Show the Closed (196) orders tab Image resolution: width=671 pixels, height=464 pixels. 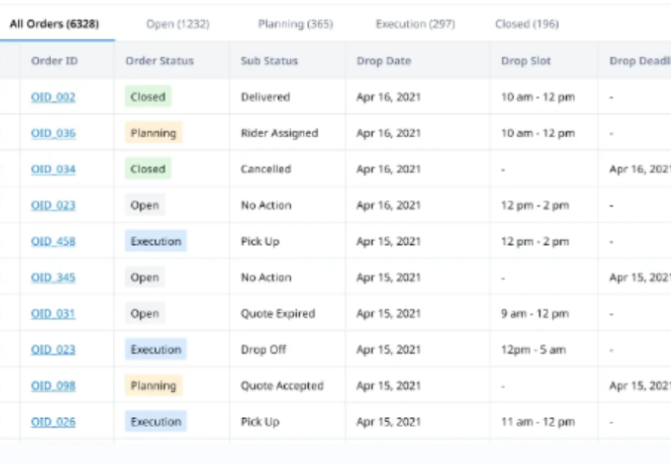(527, 23)
